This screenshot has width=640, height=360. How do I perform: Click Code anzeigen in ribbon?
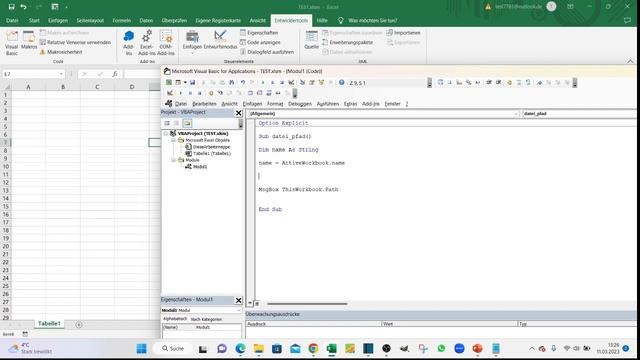tap(260, 42)
